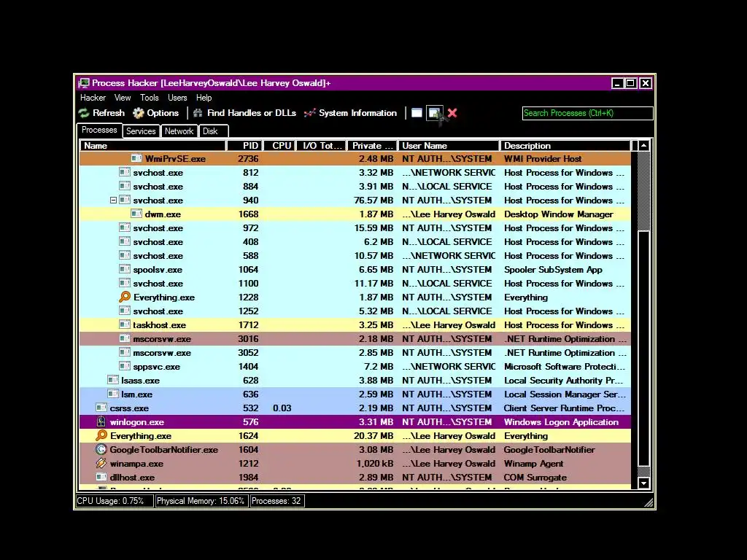Open the View menu
This screenshot has height=560, width=747.
[123, 98]
